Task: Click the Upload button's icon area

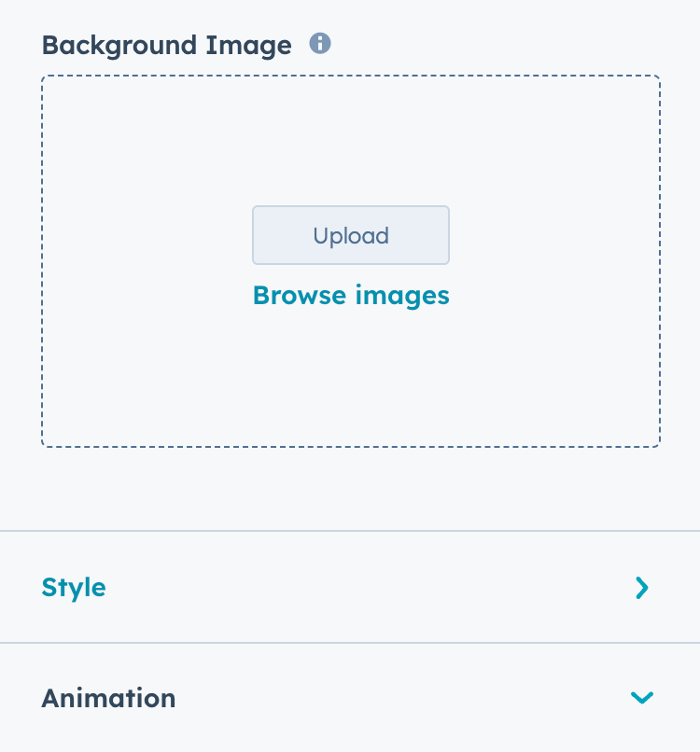Action: pyautogui.click(x=350, y=235)
